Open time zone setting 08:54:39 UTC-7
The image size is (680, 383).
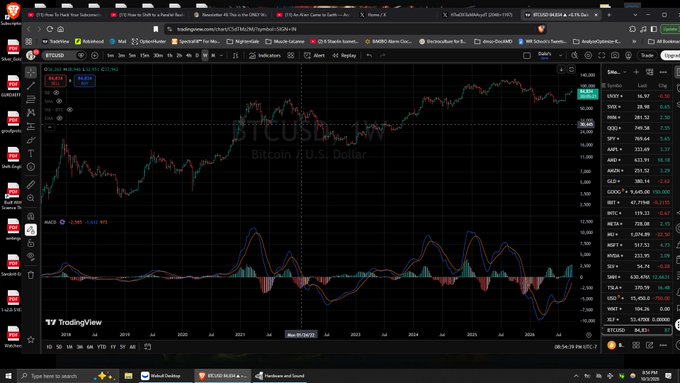tap(575, 347)
